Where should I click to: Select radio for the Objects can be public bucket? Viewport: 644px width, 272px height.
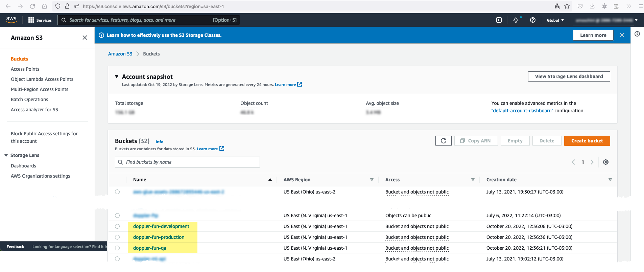tap(117, 216)
